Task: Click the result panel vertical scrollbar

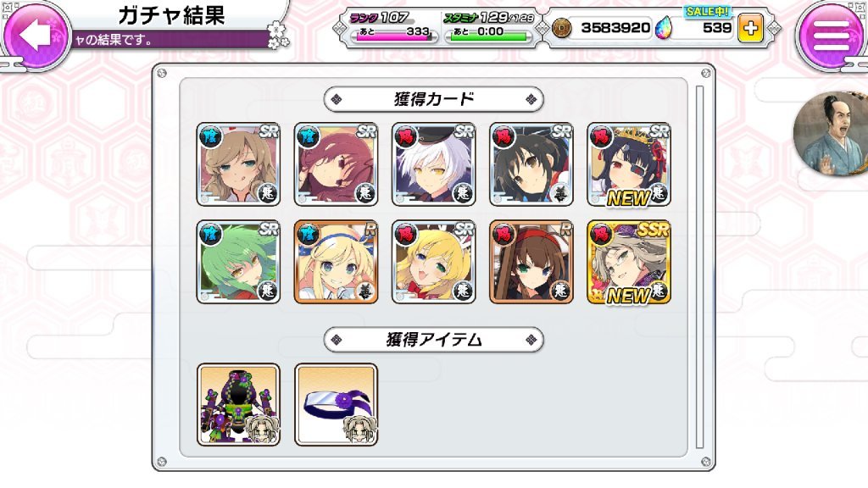Action: (x=699, y=267)
